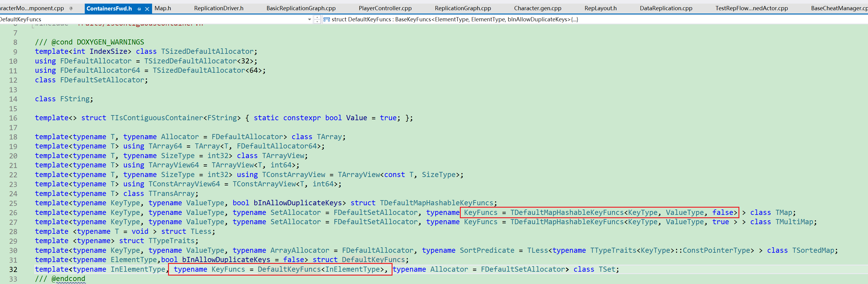This screenshot has width=868, height=284.
Task: Switch to the racterMo...mponent.cpp tab
Action: [32, 8]
